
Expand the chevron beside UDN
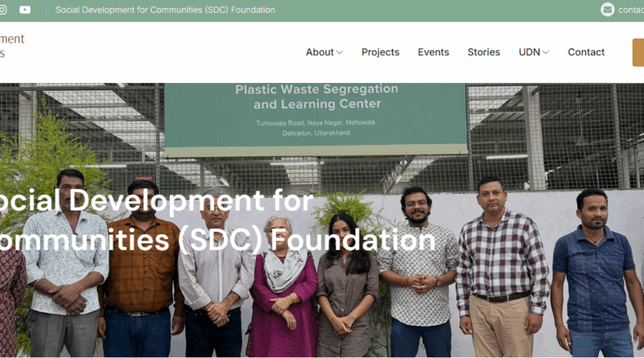[x=546, y=52]
